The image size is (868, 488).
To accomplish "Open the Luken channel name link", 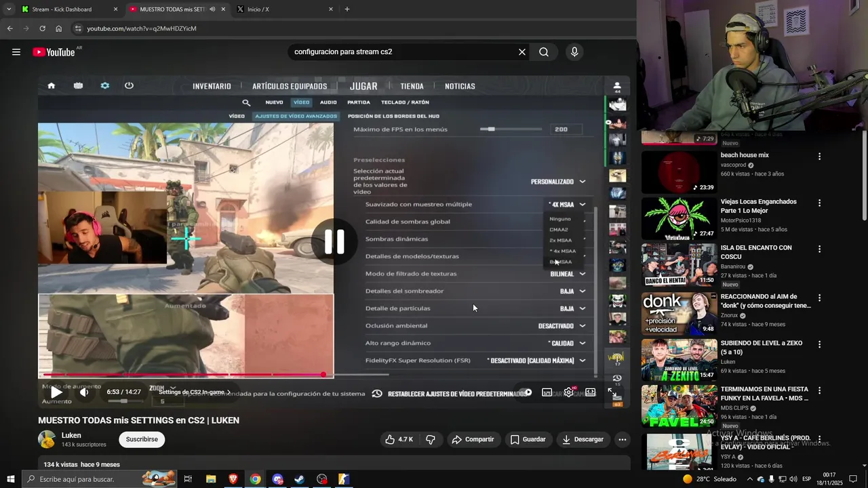I will pyautogui.click(x=71, y=435).
